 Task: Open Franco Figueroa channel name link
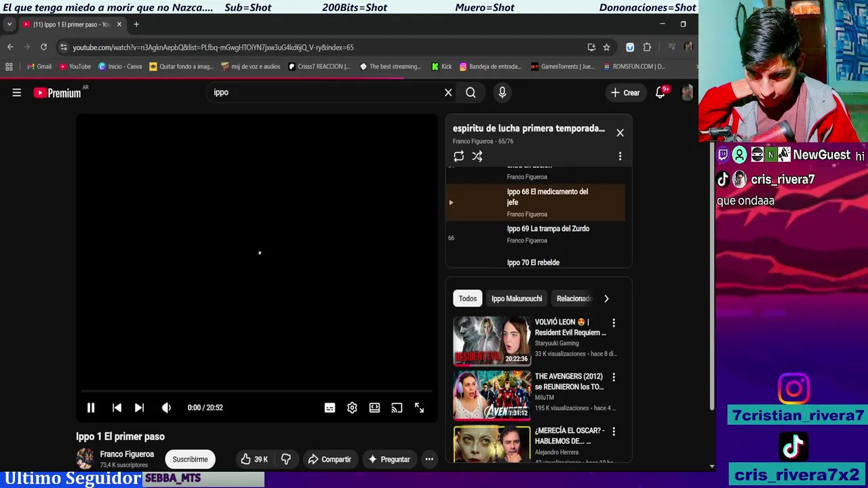point(127,454)
